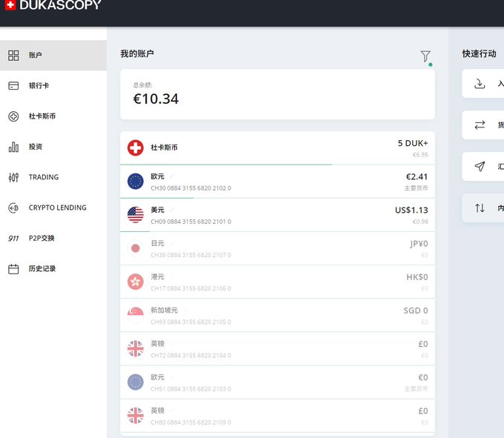Click IBAN CH17 0884 3155 6820 2106 0
The height and width of the screenshot is (438, 504).
pos(191,288)
